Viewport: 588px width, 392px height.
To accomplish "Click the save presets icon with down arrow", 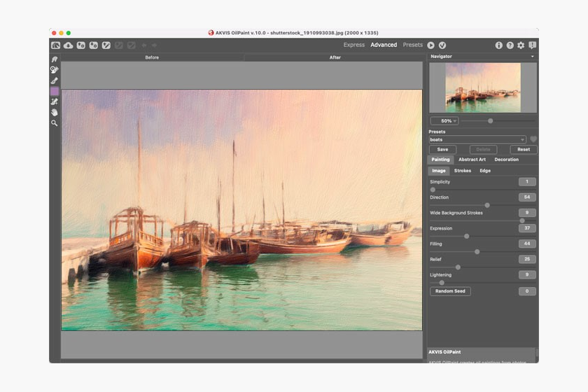I will point(93,45).
